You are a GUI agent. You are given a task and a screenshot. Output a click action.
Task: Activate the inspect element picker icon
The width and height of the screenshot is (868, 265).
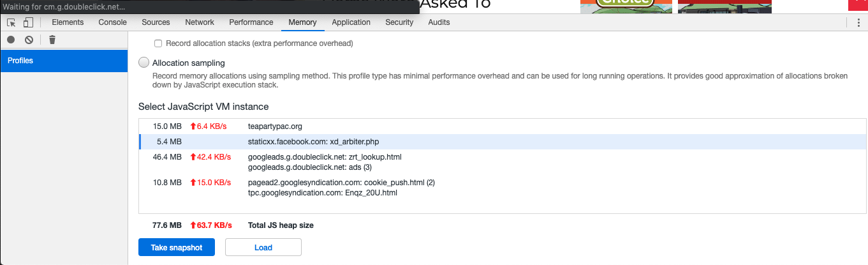coord(11,22)
